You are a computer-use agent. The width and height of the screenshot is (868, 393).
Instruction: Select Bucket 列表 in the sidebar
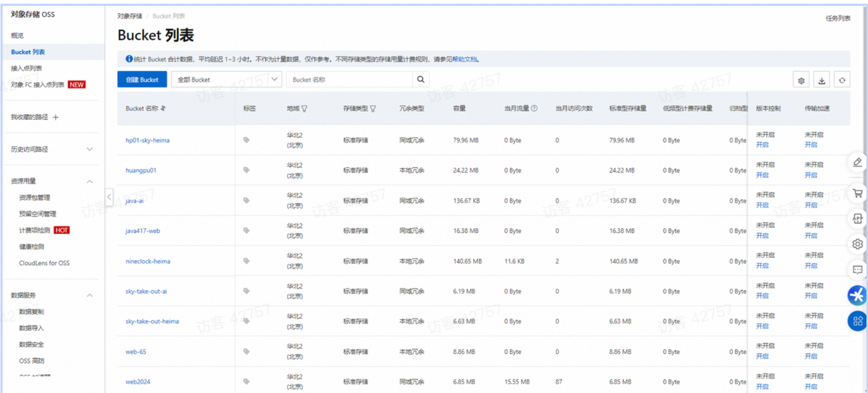click(x=28, y=52)
